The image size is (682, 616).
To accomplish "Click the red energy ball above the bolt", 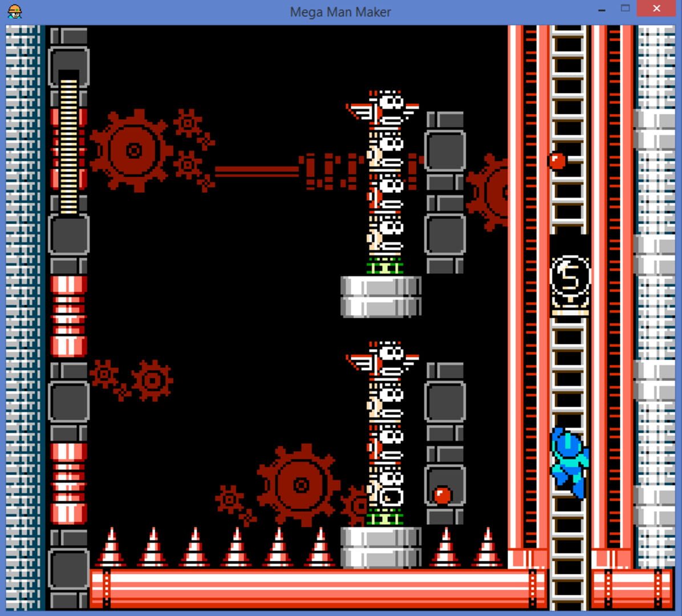I will click(x=556, y=161).
